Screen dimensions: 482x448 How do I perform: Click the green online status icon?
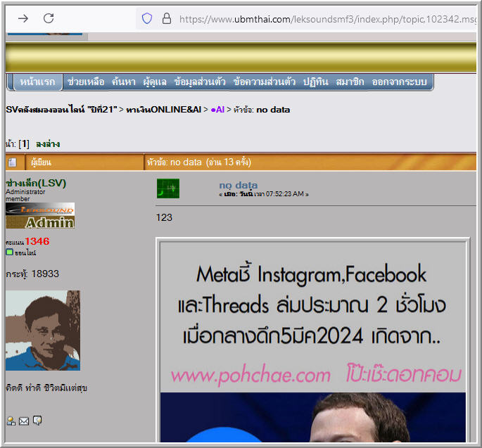click(10, 252)
